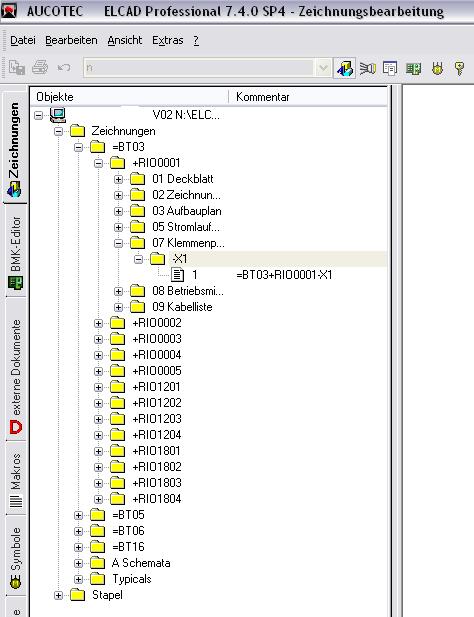Open the Datei menu
The width and height of the screenshot is (474, 617).
coord(23,40)
